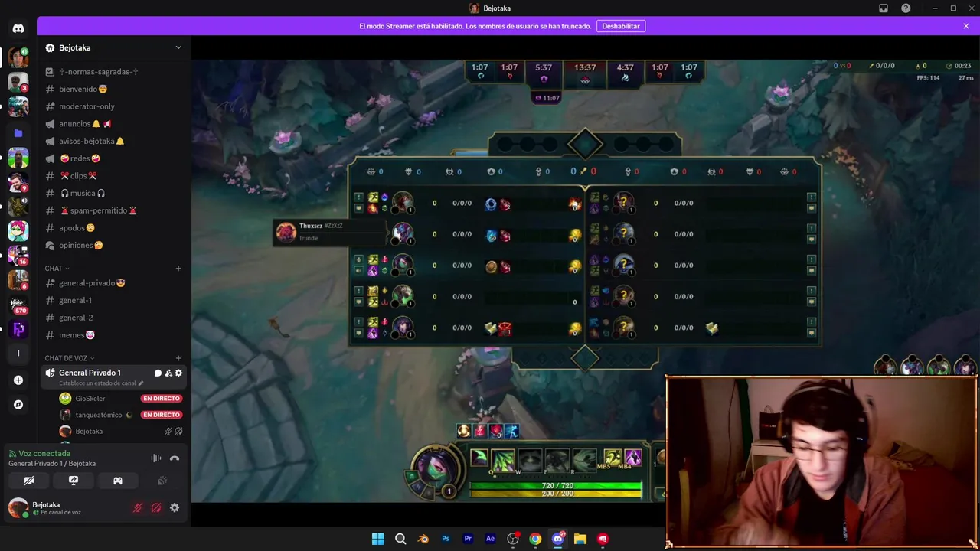Screen dimensions: 980x551
Task: Edit the channel status pencil icon
Action: pos(141,383)
